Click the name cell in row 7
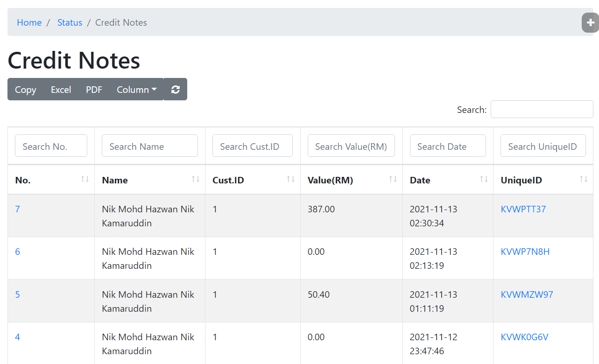Viewport: 599px width, 364px height. (150, 216)
